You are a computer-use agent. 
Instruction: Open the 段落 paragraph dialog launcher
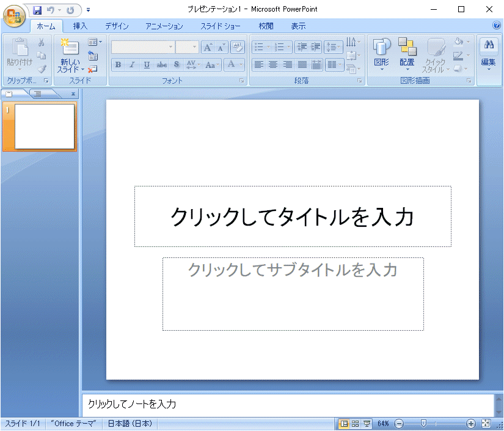coord(359,81)
